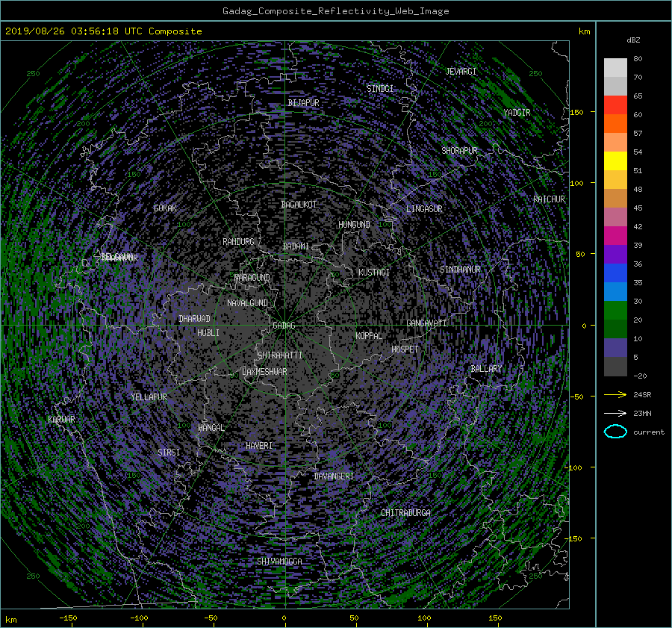
Task: Click the YADGIR city label
Action: click(517, 113)
